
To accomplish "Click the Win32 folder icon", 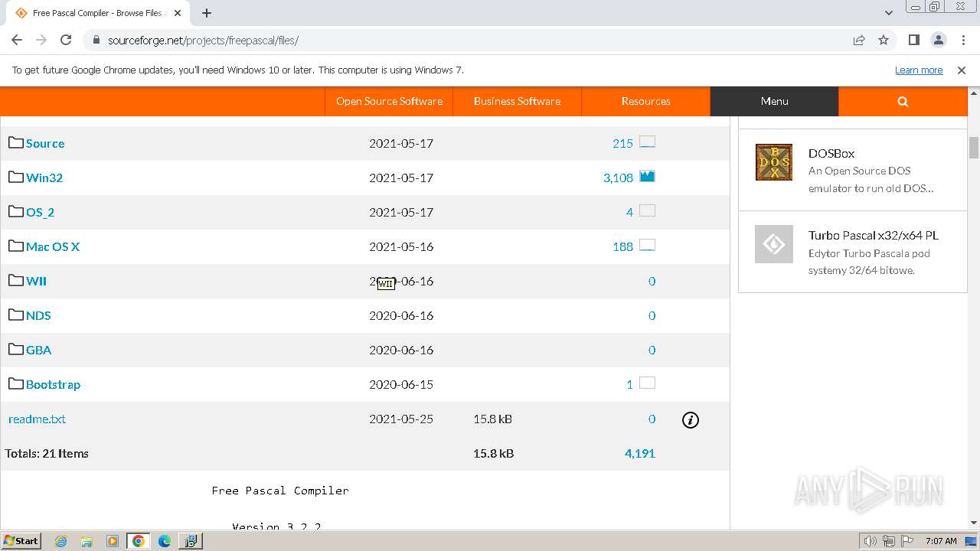I will (x=16, y=177).
